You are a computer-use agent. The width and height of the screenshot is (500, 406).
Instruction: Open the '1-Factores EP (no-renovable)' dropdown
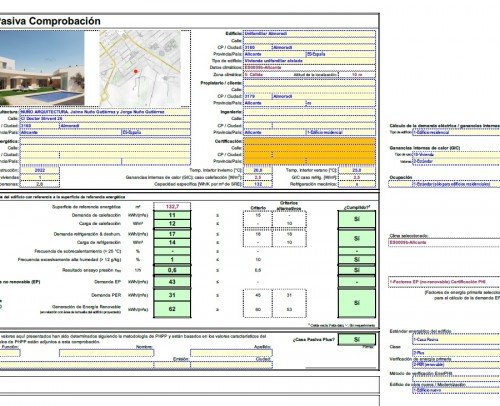444,282
